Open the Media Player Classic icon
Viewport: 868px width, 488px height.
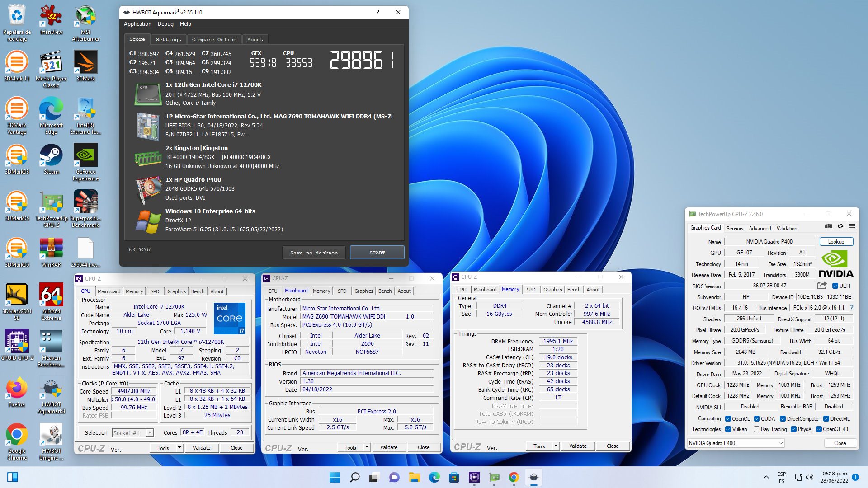pos(51,70)
